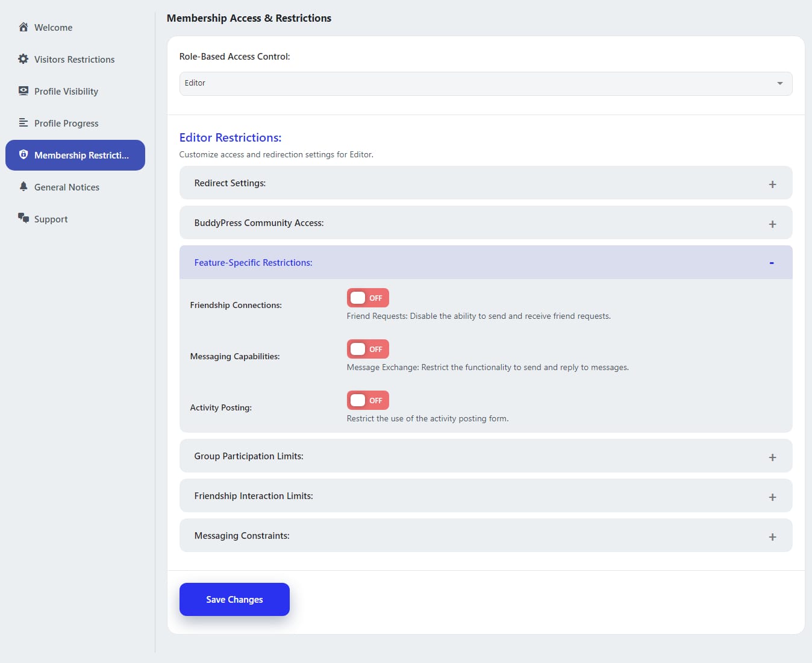Click the General Notices bell icon
The height and width of the screenshot is (663, 812).
23,187
